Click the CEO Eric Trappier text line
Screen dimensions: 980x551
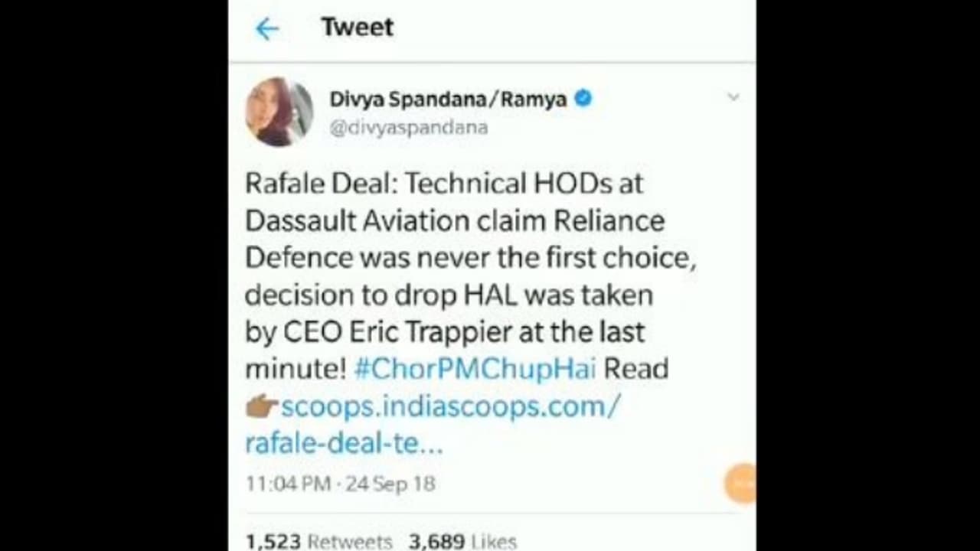click(x=445, y=332)
